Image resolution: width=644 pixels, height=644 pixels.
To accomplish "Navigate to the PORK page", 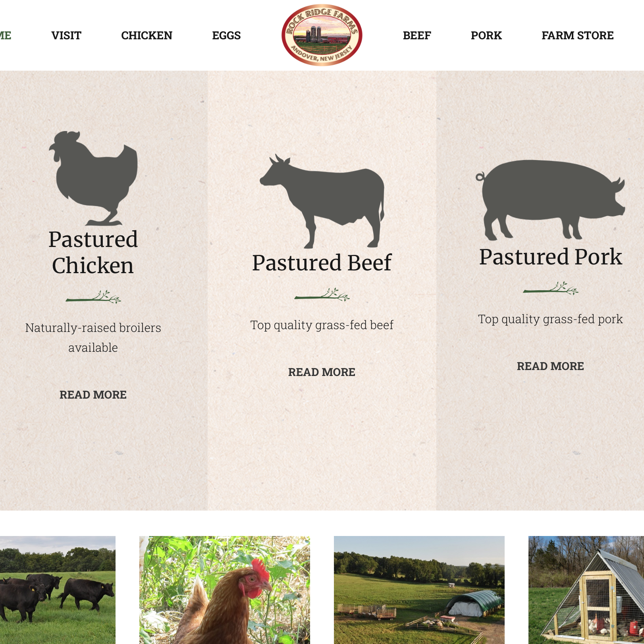I will [x=486, y=35].
